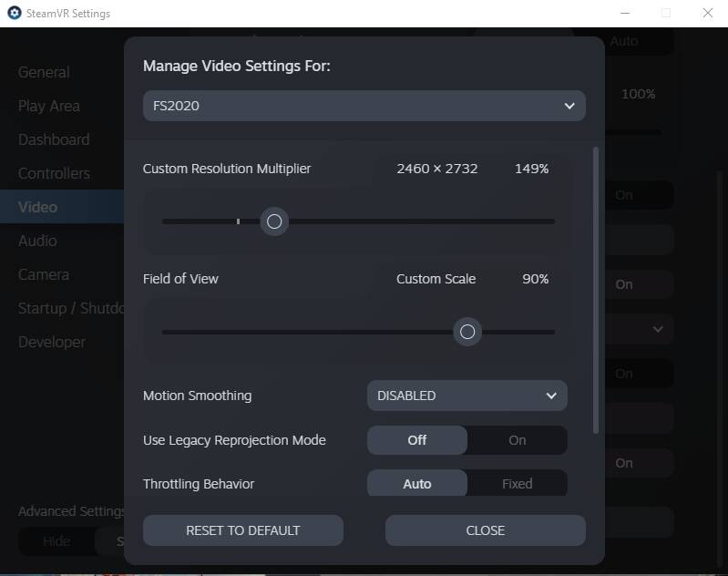Click the 90% field of view value
The image size is (728, 576).
[x=536, y=279]
